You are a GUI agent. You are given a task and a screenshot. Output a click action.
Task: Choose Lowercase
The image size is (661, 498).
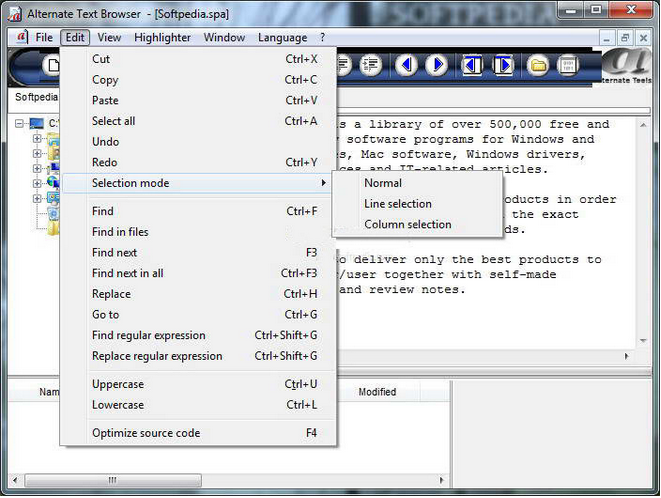coord(199,405)
